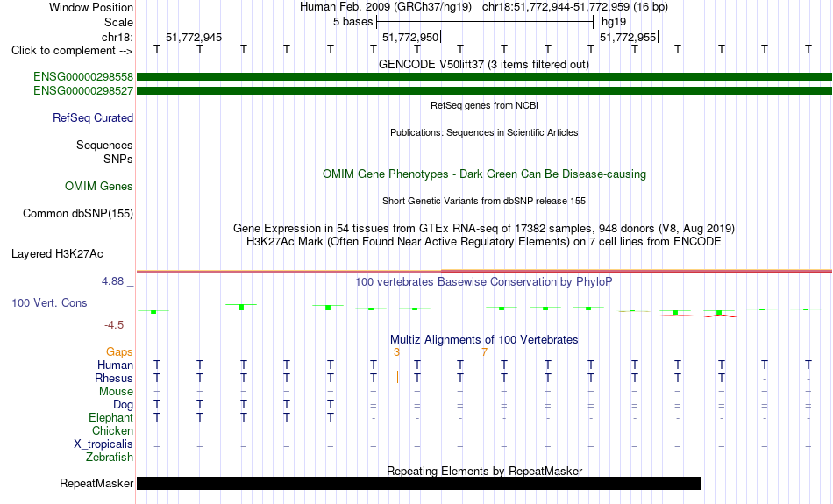Click the hg19 scale label
833x504 pixels.
[x=614, y=22]
